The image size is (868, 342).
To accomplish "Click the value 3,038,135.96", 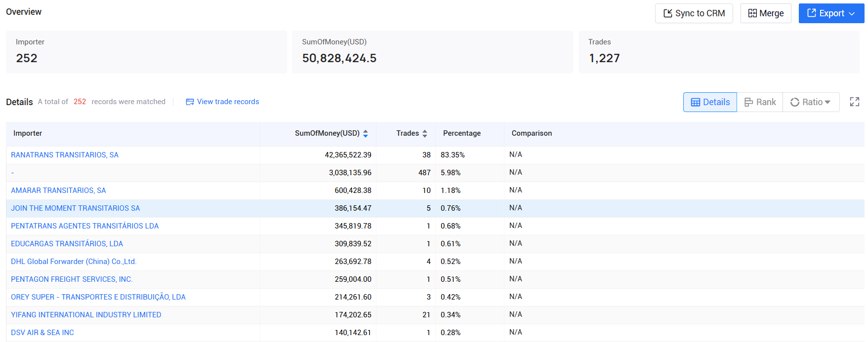I will click(350, 173).
